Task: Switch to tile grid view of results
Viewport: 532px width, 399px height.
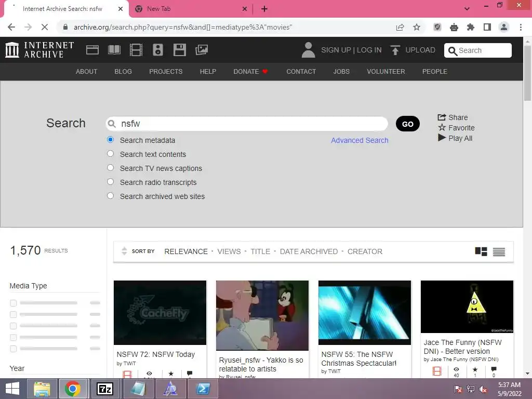Action: pyautogui.click(x=481, y=251)
